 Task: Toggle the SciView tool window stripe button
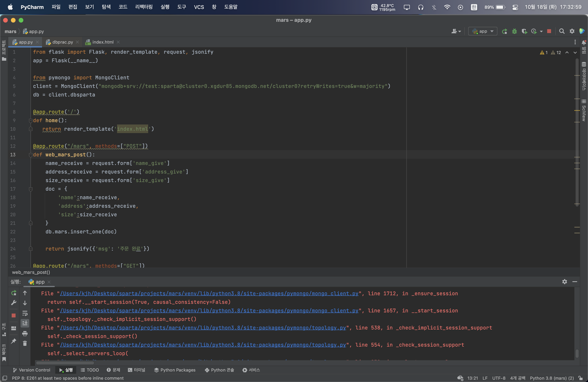point(584,110)
